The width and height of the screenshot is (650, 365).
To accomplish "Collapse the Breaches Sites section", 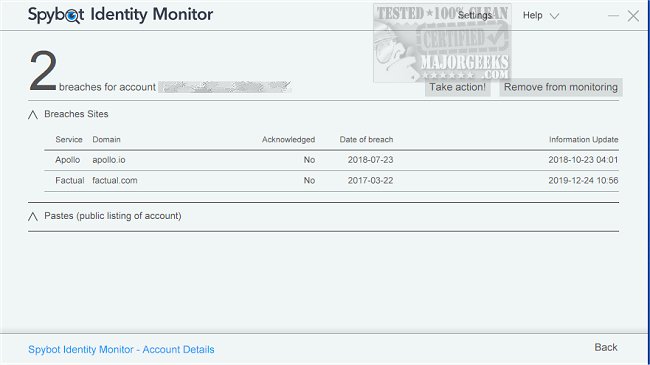I will [33, 115].
